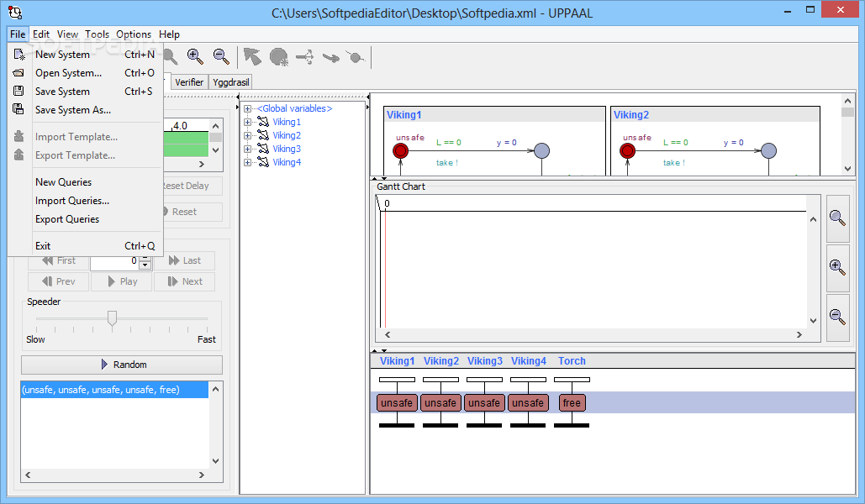
Task: Pick the Add Location tool
Action: pos(279,57)
